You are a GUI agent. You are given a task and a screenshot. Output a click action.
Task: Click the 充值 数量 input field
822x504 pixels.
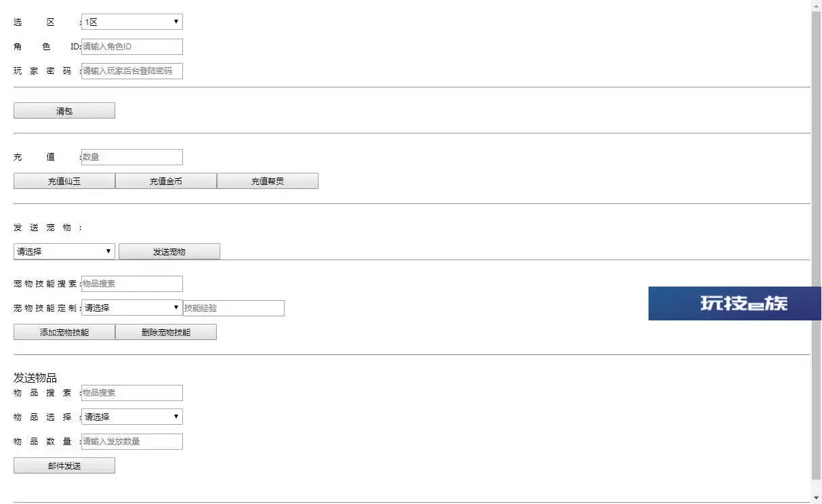[132, 157]
